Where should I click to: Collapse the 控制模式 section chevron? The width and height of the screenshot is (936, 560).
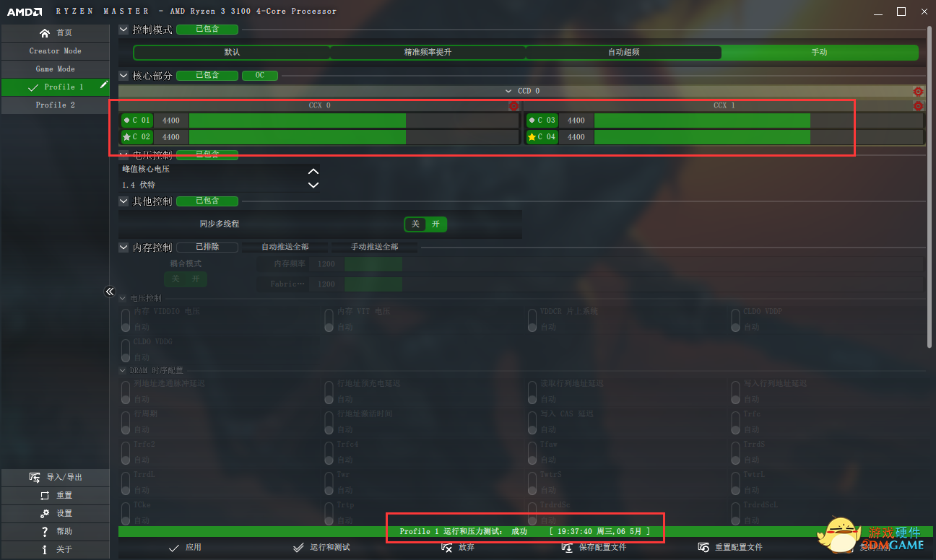[123, 30]
